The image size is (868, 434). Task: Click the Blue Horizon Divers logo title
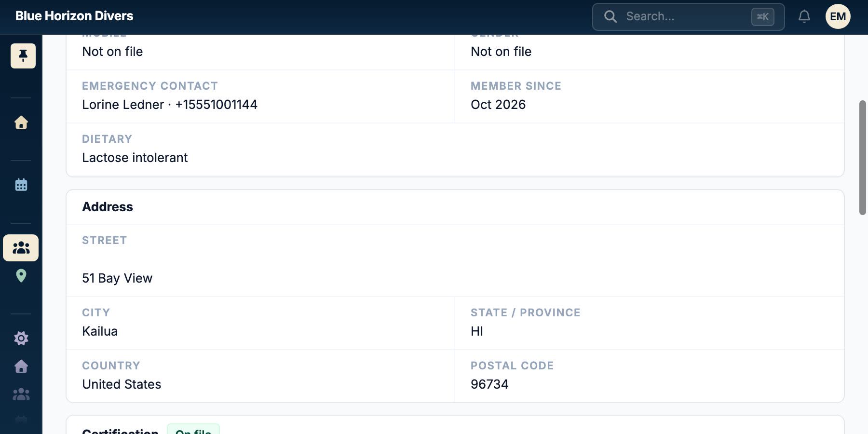tap(74, 16)
